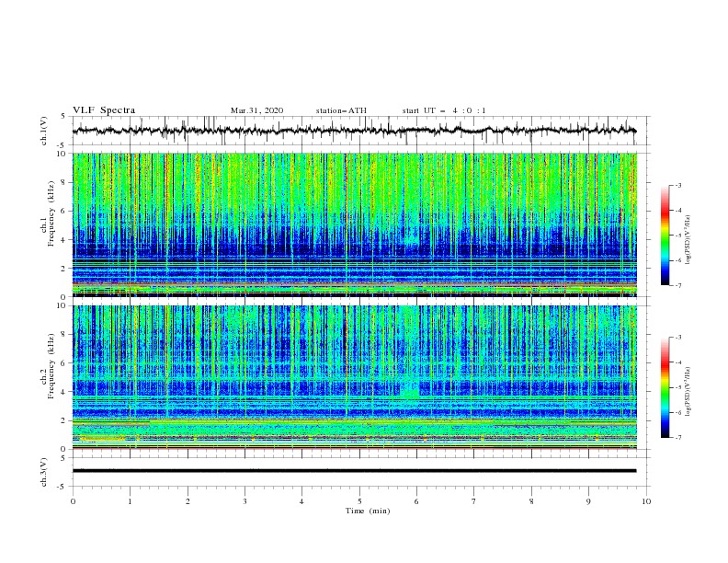728x563 pixels.
Task: Click the ch.1 "Frequency (kHz)" axis label
Action: tap(51, 214)
